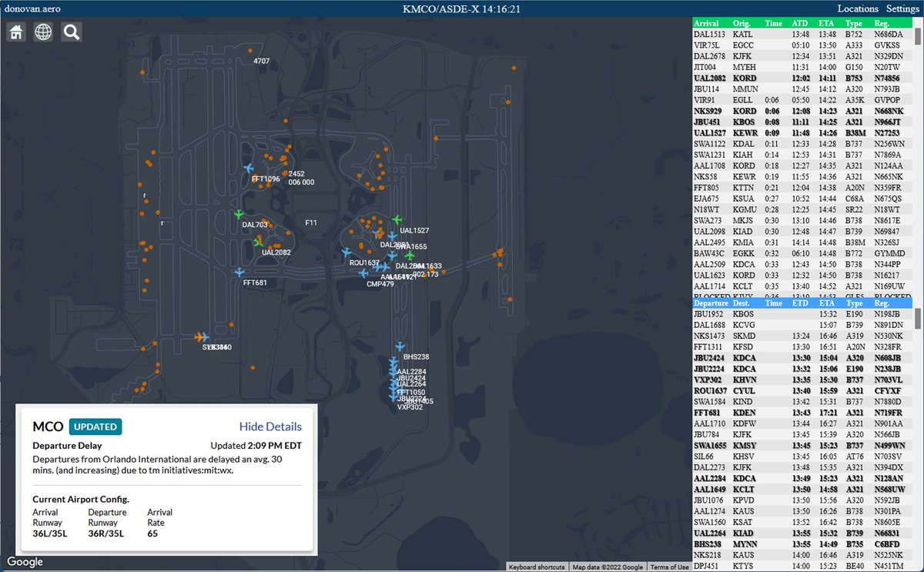This screenshot has height=572, width=924.
Task: Select departure row JBU1952
Action: point(803,314)
